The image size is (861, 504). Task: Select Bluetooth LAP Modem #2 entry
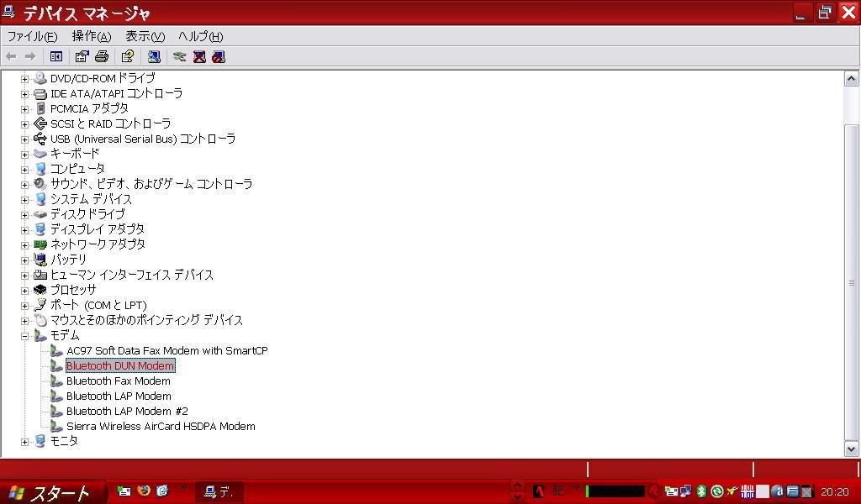pyautogui.click(x=127, y=412)
